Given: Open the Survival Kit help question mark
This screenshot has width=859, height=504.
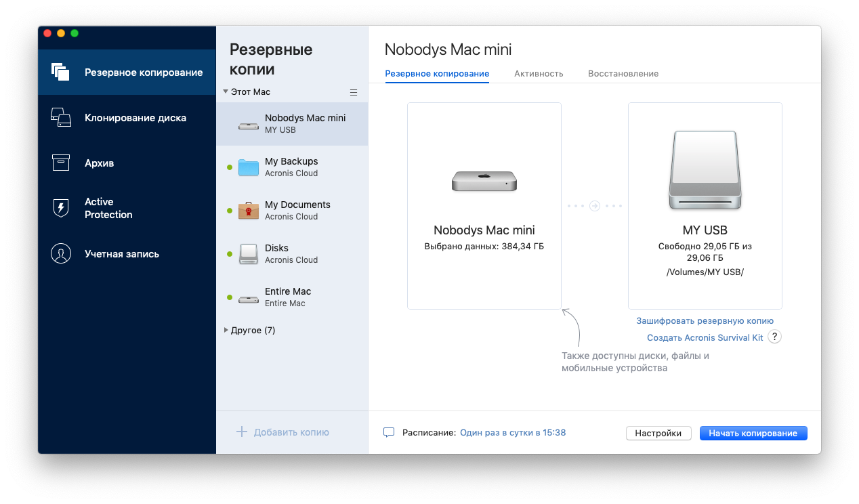Looking at the screenshot, I should pyautogui.click(x=774, y=337).
